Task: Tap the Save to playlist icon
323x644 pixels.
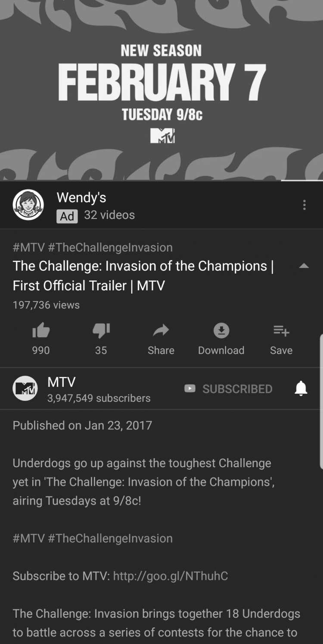Action: pos(281,330)
